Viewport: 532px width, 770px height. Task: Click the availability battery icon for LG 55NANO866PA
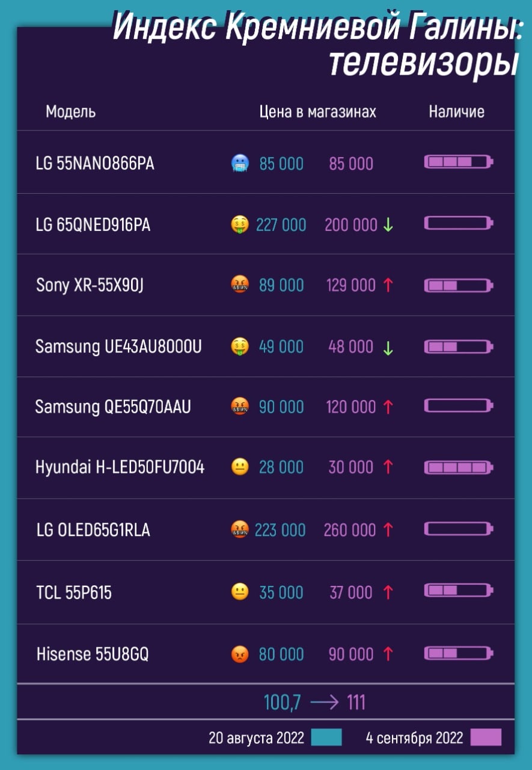pos(459,162)
